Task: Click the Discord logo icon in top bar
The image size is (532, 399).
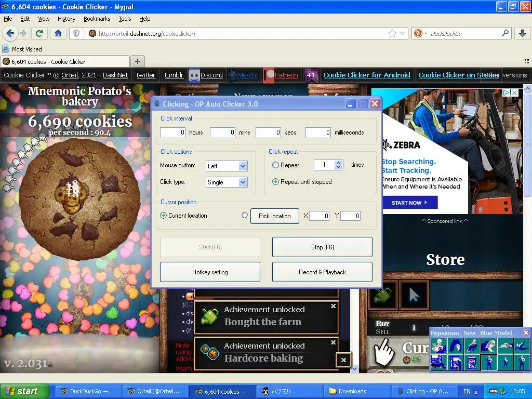Action: 194,75
